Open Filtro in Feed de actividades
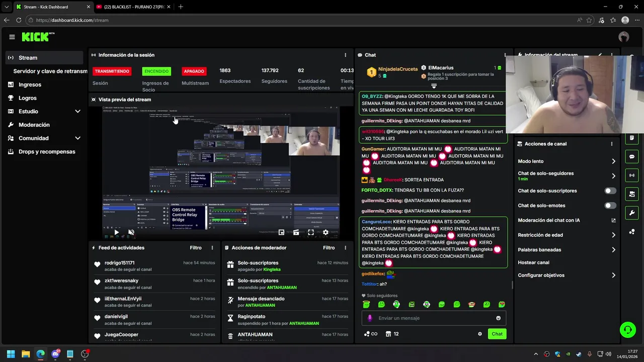This screenshot has height=362, width=644. click(x=196, y=248)
